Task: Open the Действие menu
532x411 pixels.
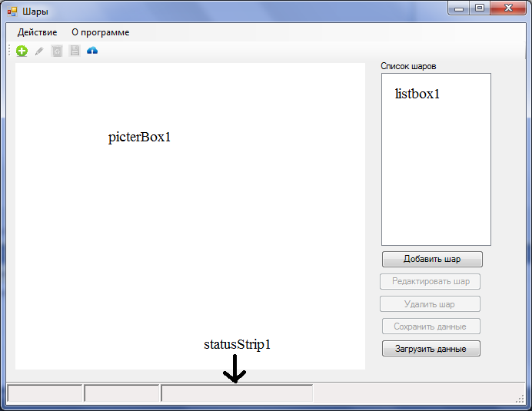Action: tap(38, 32)
